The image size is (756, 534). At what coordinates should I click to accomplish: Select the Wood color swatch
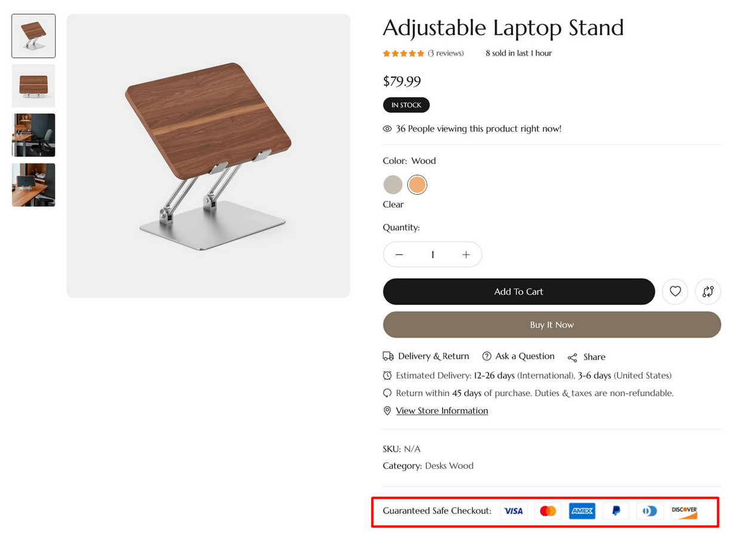pyautogui.click(x=417, y=185)
